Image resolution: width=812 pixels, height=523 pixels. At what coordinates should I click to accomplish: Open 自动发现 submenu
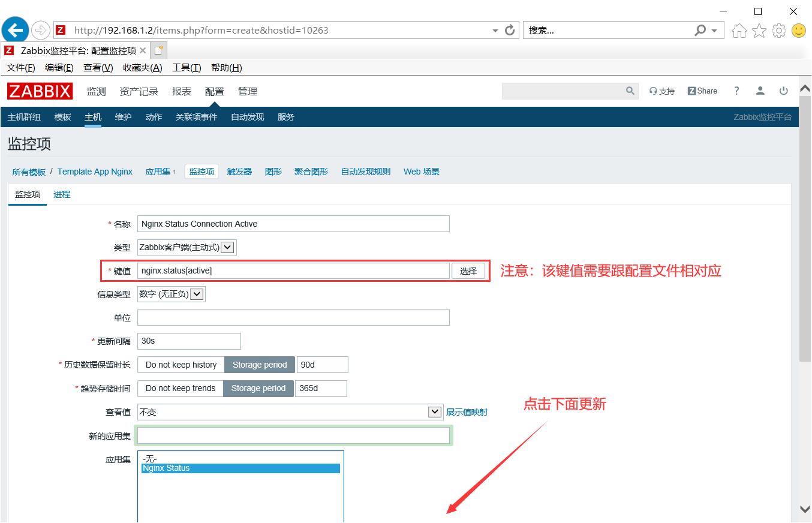(247, 117)
